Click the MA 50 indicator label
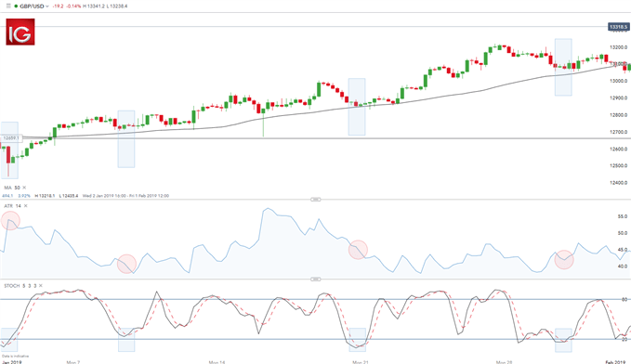Screen dimensions: 631x364 click(x=12, y=188)
